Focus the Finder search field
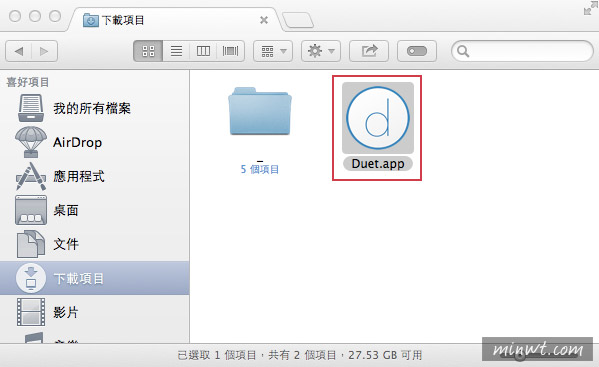 click(x=522, y=51)
